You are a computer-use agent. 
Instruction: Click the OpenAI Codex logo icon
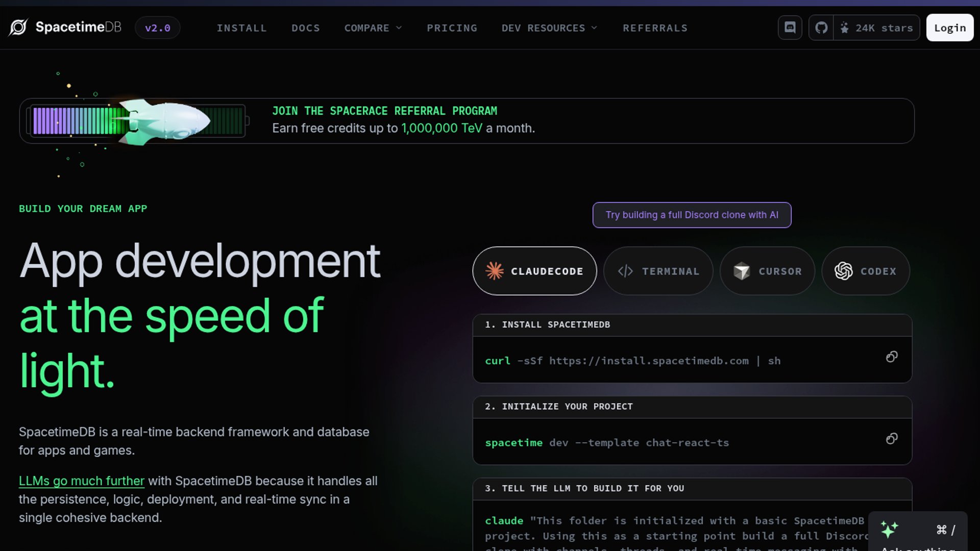click(x=843, y=271)
